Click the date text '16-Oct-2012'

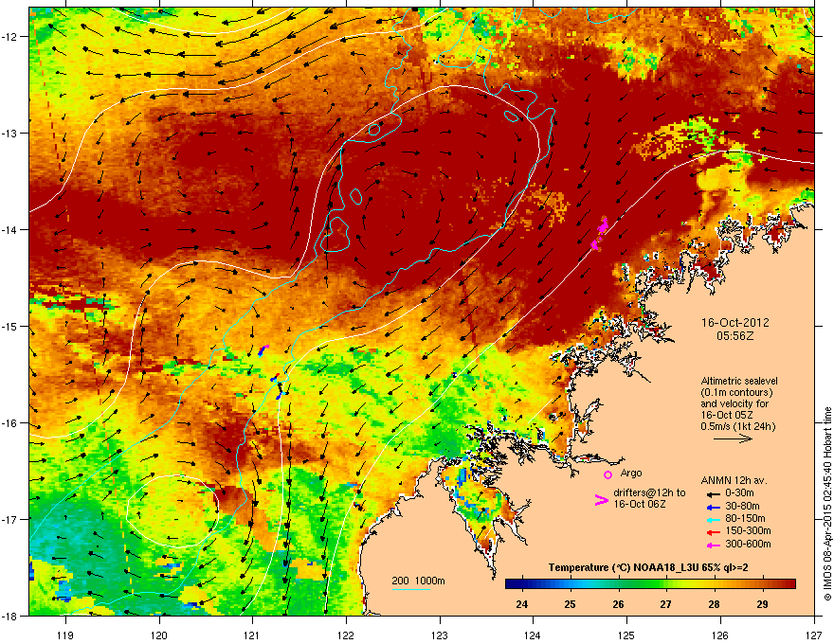point(735,323)
